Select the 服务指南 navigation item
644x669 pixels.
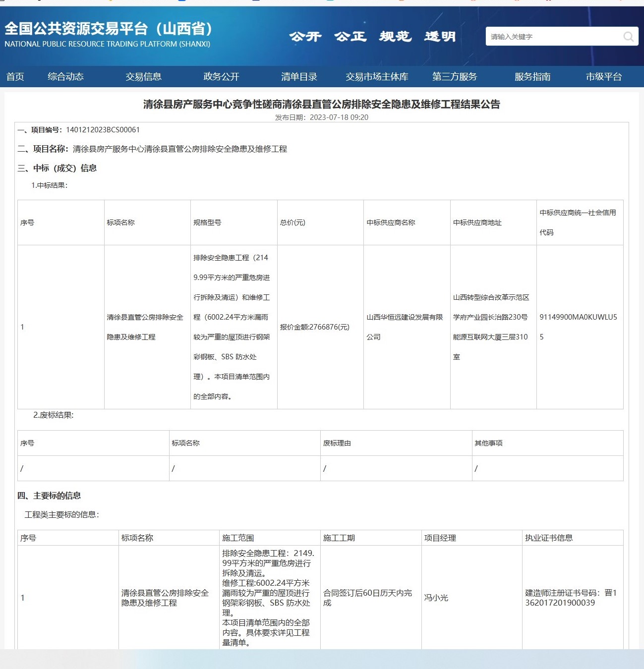coord(532,77)
